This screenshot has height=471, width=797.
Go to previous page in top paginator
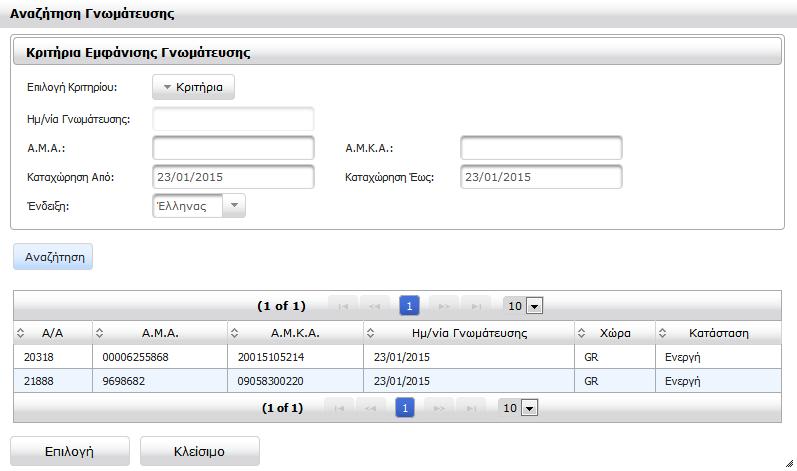point(375,306)
